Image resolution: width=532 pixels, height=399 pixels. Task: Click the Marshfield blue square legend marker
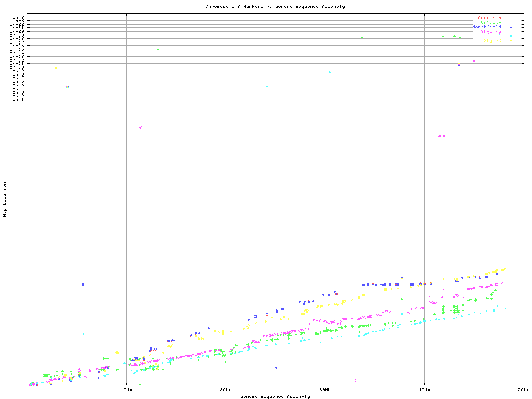511,27
